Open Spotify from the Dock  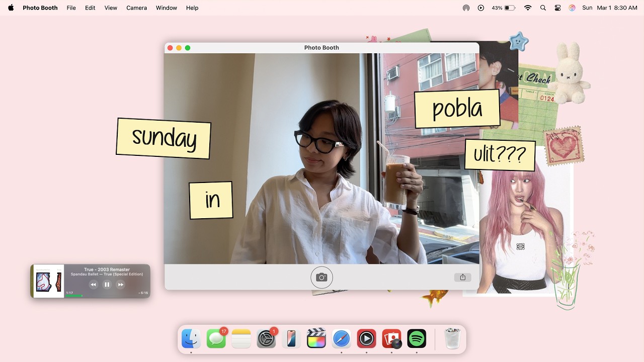pos(417,338)
